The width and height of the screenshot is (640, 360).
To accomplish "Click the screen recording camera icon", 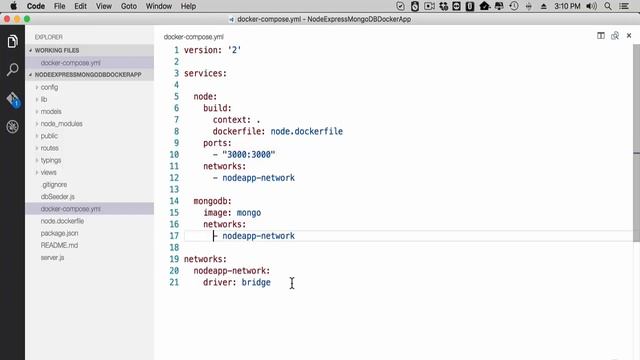I will [x=429, y=6].
